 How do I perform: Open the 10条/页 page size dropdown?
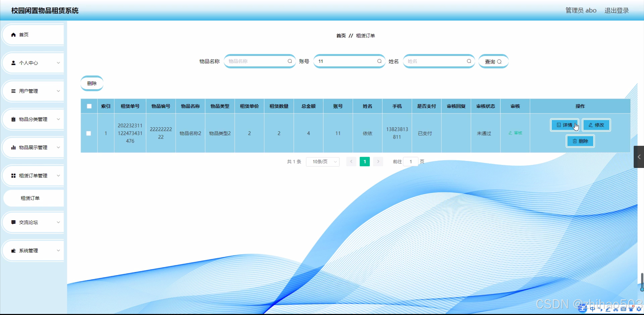[x=323, y=162]
